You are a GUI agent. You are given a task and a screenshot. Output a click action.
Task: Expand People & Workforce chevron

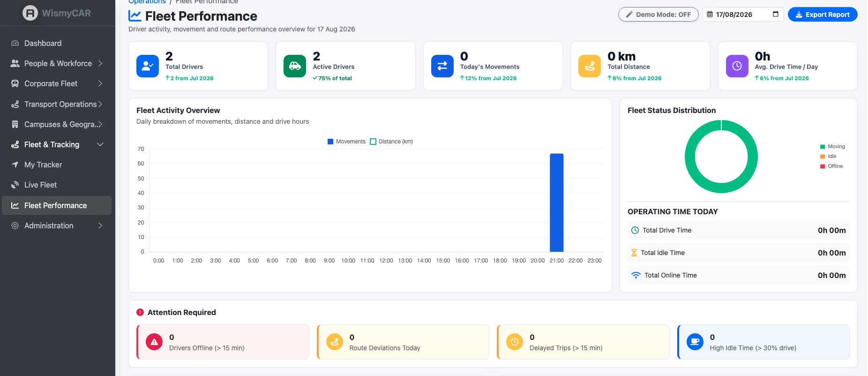pyautogui.click(x=100, y=63)
